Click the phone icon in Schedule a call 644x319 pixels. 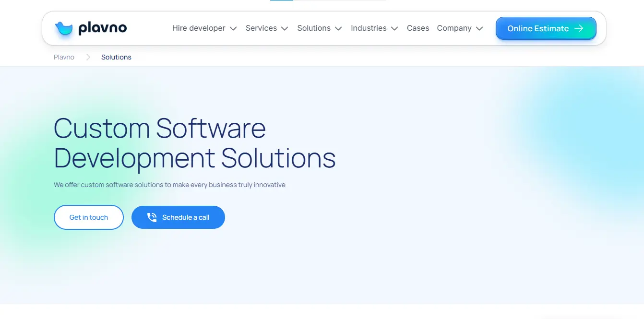(x=152, y=217)
